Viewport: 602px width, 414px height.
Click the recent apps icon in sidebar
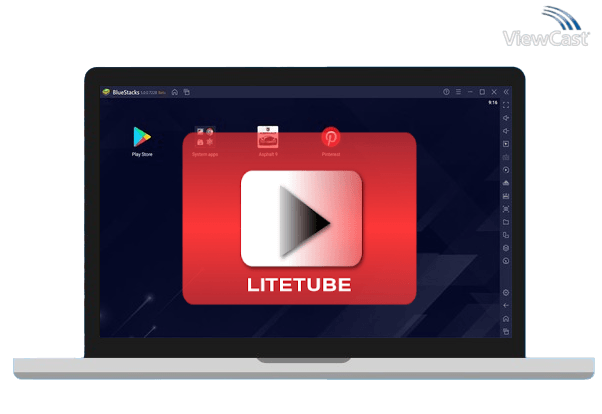coord(506,331)
